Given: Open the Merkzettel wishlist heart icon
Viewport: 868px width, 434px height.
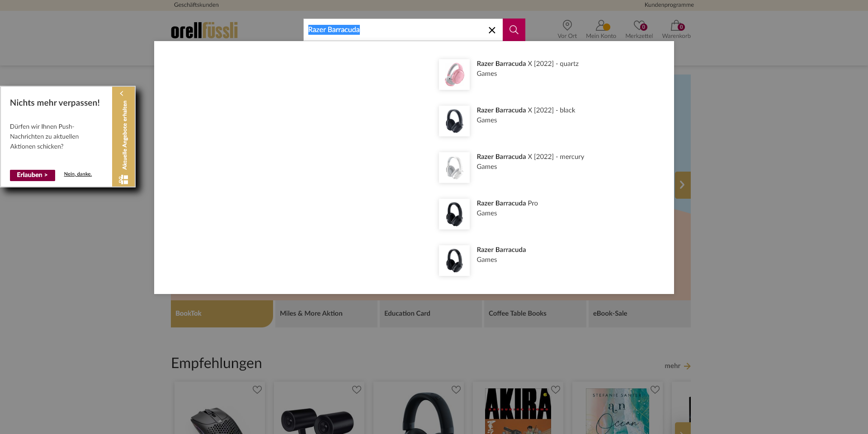Looking at the screenshot, I should point(638,25).
